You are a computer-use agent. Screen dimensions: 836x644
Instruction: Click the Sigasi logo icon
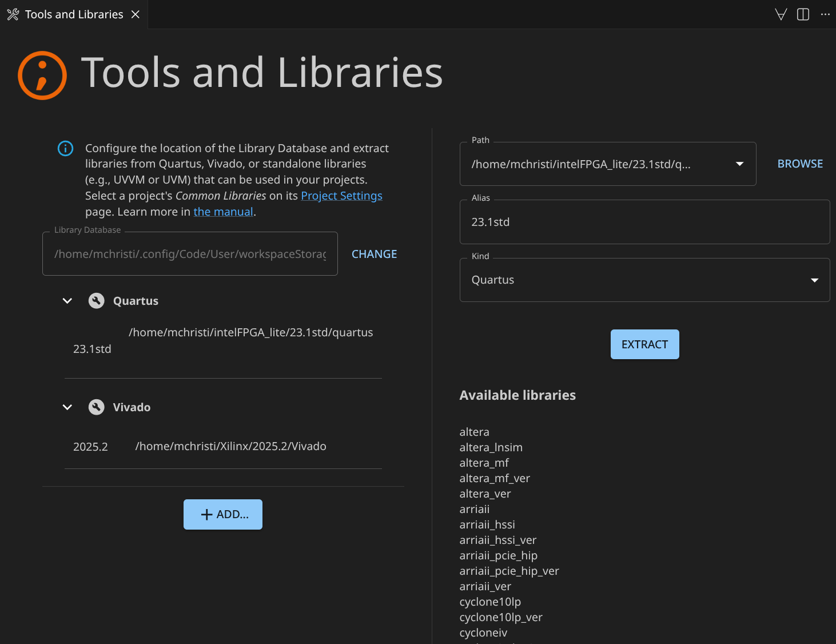[x=42, y=75]
